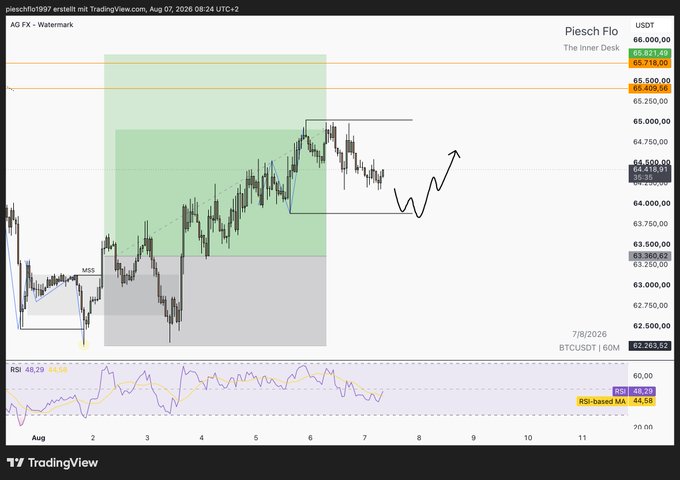Click the Aug label on the time axis
The height and width of the screenshot is (480, 680).
pos(39,438)
